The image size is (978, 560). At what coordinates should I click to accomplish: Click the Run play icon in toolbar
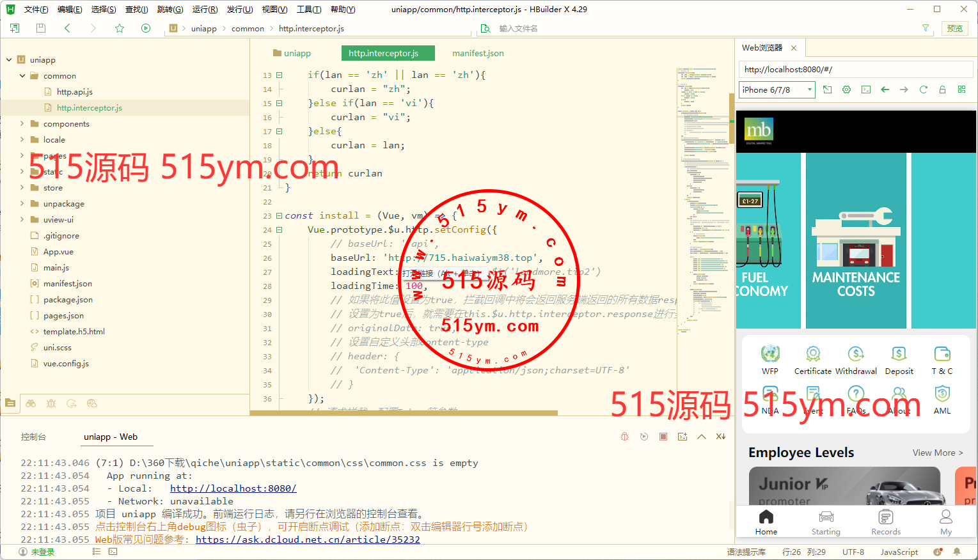146,28
